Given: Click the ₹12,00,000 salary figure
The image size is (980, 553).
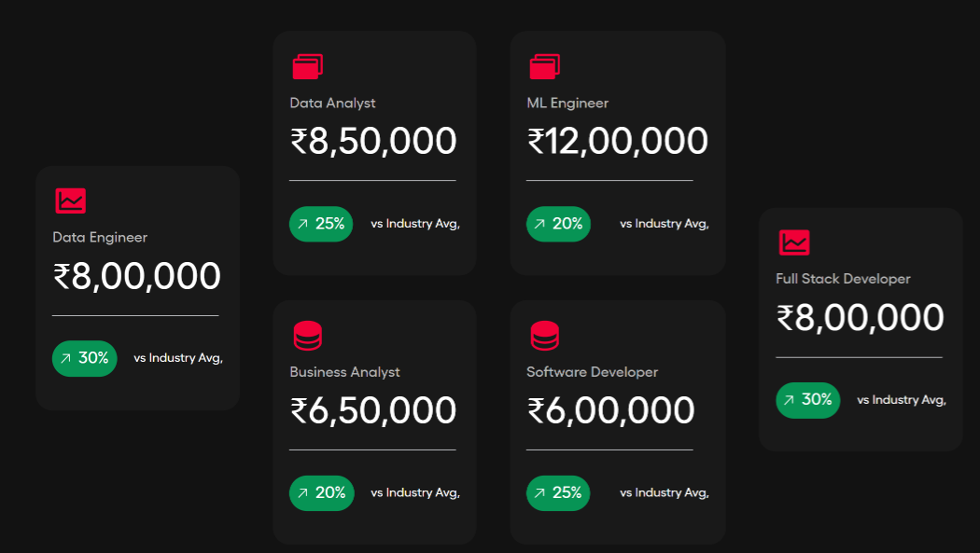Looking at the screenshot, I should [x=618, y=142].
